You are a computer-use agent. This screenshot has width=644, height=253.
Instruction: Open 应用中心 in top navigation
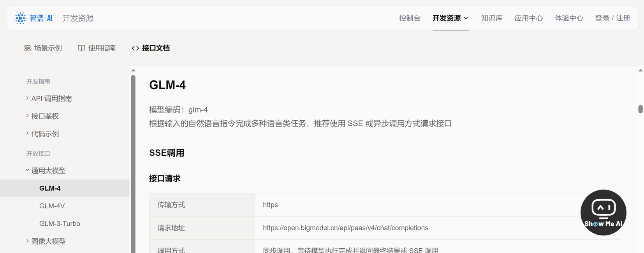pyautogui.click(x=528, y=18)
